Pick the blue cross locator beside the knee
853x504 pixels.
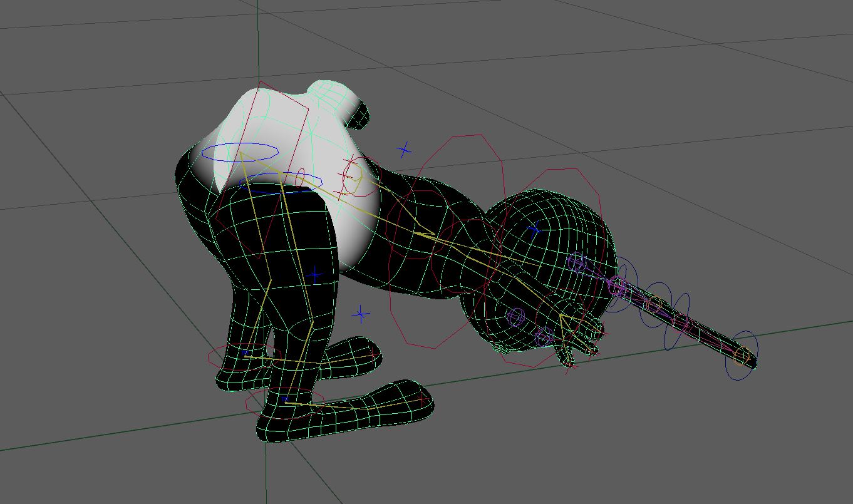[361, 315]
